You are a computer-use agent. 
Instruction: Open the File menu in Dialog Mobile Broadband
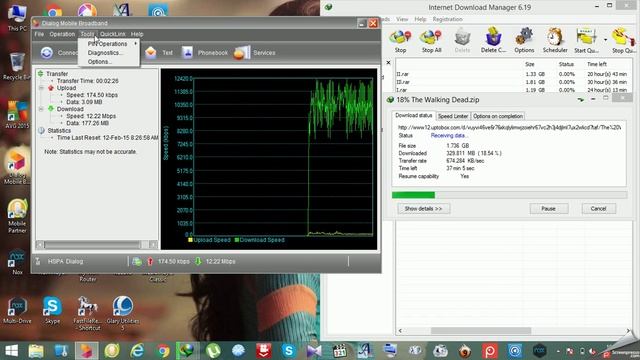[x=39, y=34]
